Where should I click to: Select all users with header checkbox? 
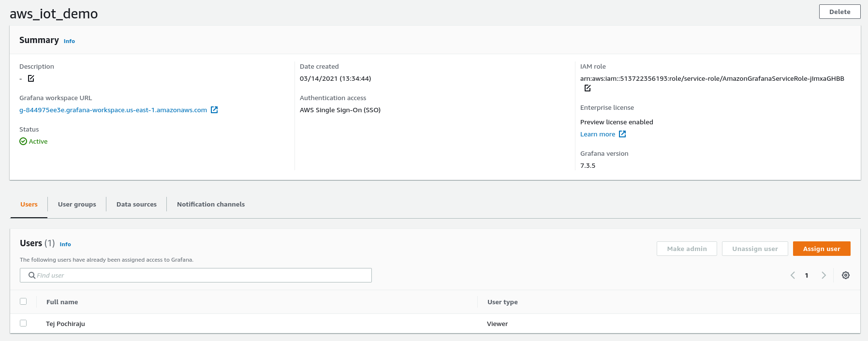[23, 301]
